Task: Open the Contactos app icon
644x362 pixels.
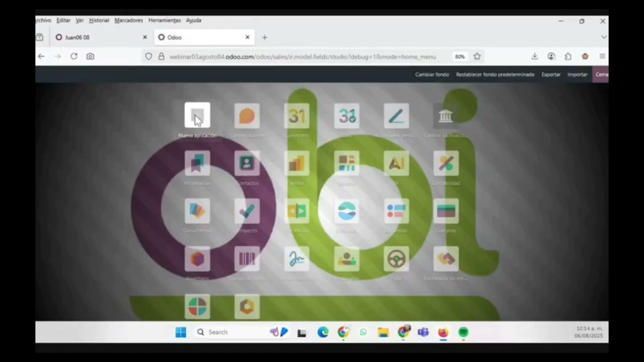Action: 247,163
